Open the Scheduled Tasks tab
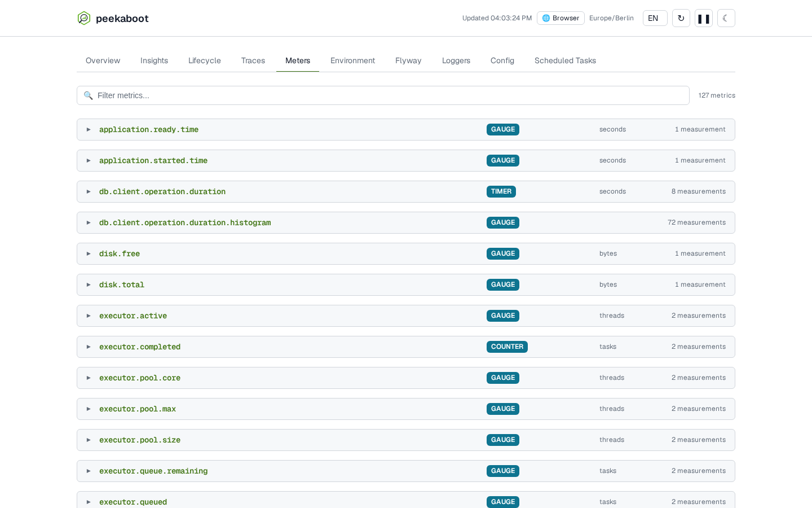 (x=565, y=60)
